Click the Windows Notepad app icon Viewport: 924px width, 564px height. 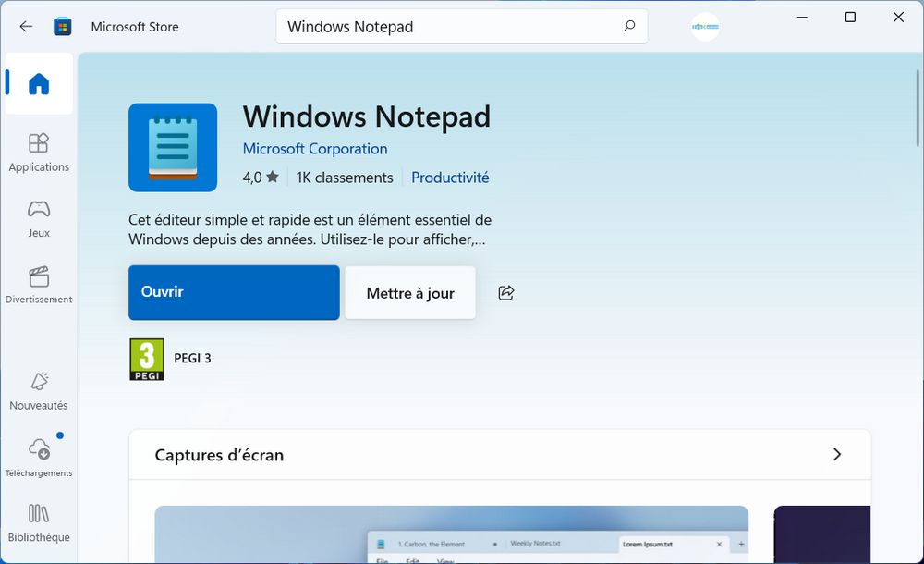173,148
